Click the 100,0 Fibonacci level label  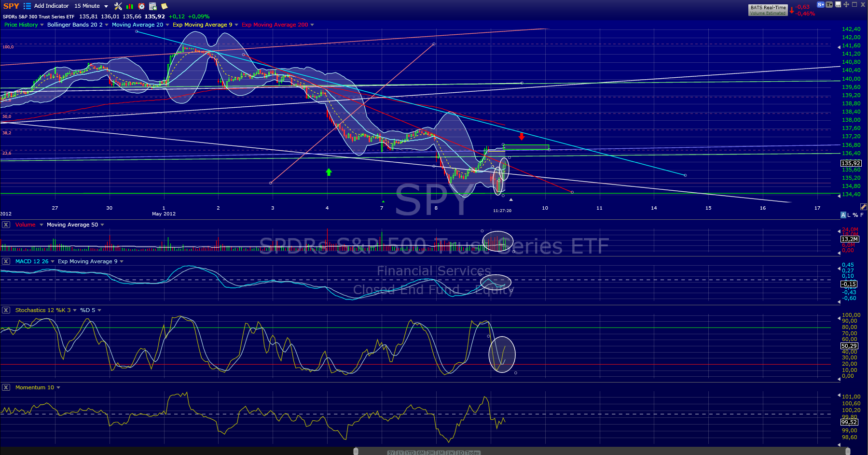tap(8, 47)
